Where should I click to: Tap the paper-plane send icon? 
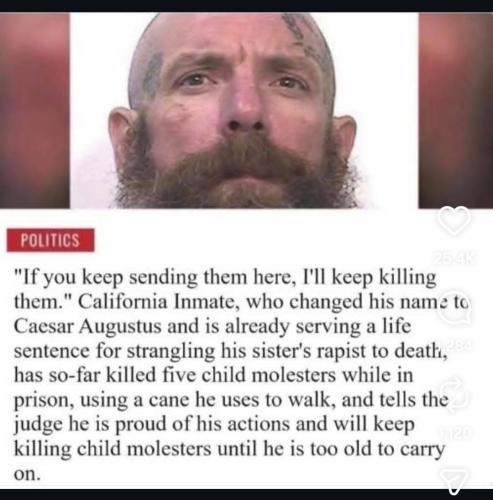pos(454,479)
